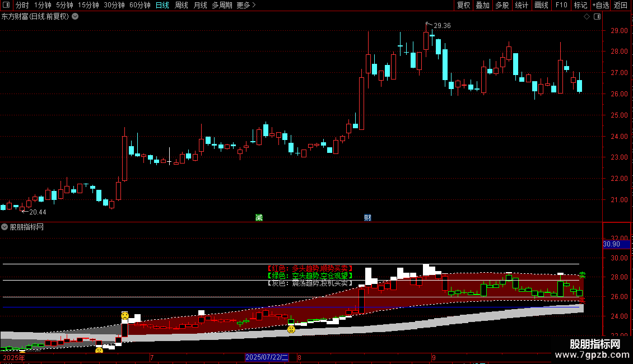This screenshot has height=364, width=633.
Task: Click the 21.00 price axis label
Action: tap(619, 199)
